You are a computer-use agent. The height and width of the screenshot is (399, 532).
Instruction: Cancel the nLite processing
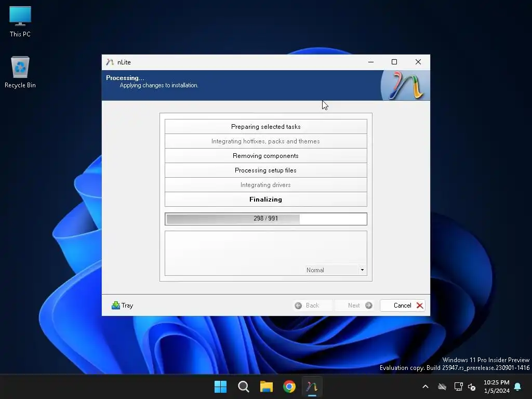pyautogui.click(x=403, y=305)
